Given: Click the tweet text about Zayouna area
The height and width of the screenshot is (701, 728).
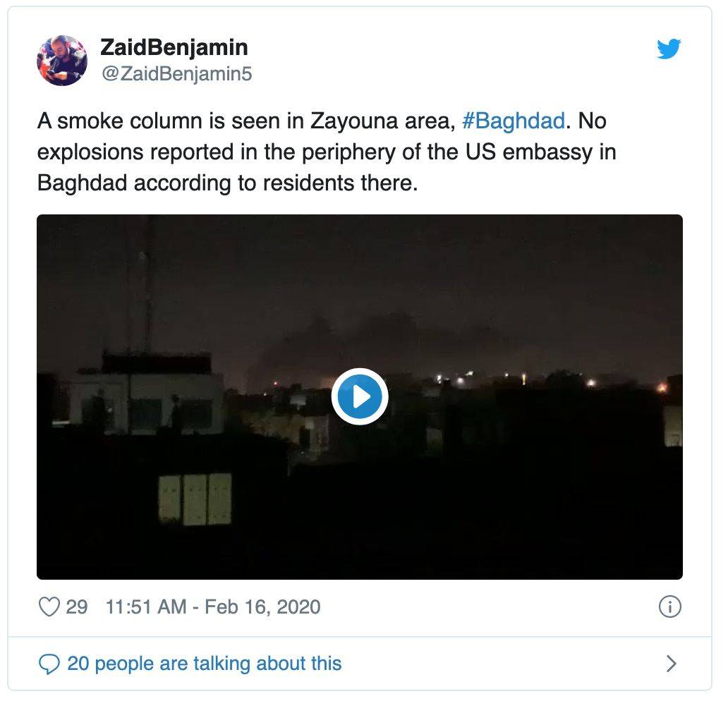Looking at the screenshot, I should pos(327,152).
